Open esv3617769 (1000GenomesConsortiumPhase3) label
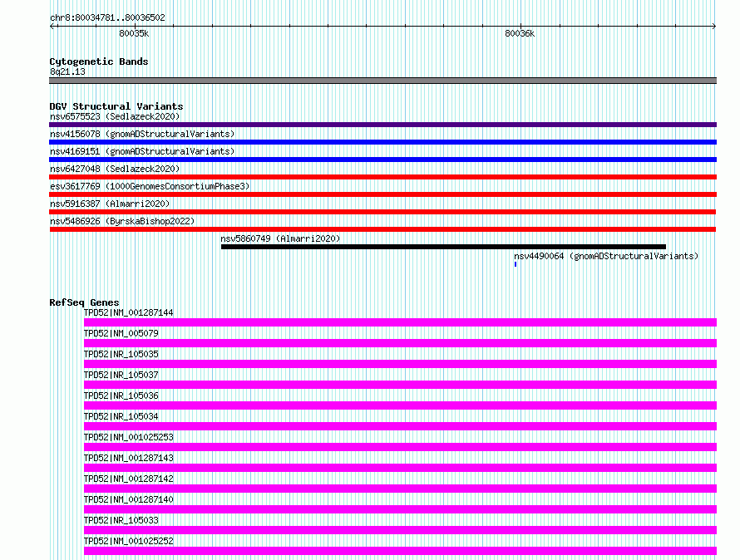Viewport: 740px width, 560px height. coord(150,186)
